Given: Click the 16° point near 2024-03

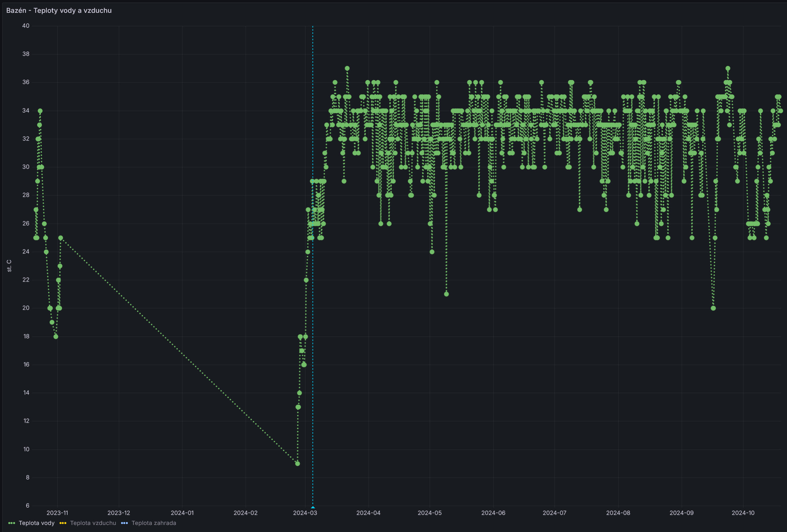Looking at the screenshot, I should tap(304, 365).
